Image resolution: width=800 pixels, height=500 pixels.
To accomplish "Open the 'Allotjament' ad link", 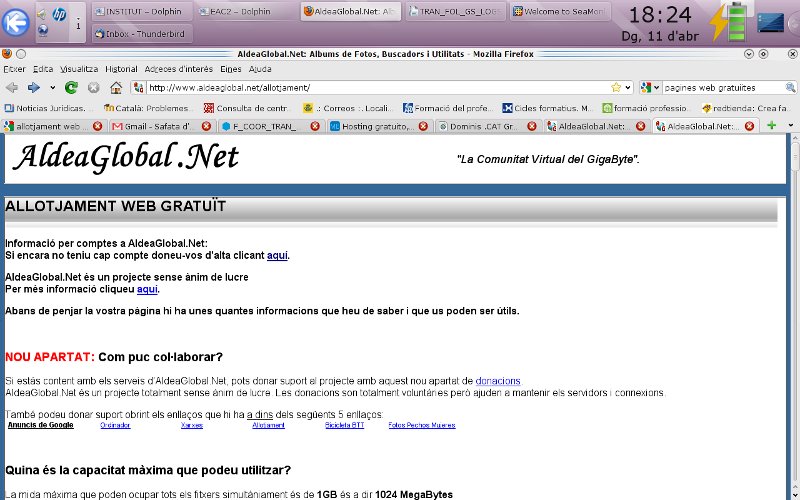I will point(268,425).
